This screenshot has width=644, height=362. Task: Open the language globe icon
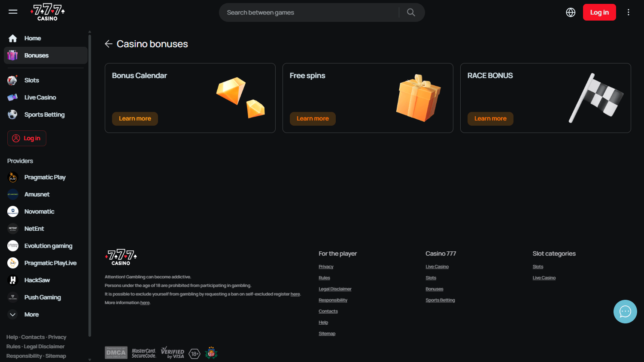571,12
